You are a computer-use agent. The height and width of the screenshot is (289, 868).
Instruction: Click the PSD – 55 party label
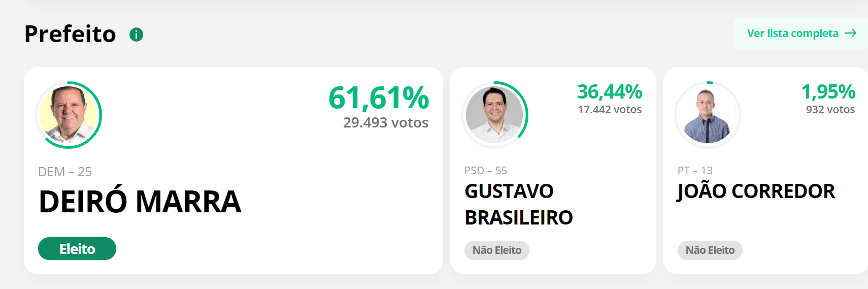pyautogui.click(x=486, y=171)
